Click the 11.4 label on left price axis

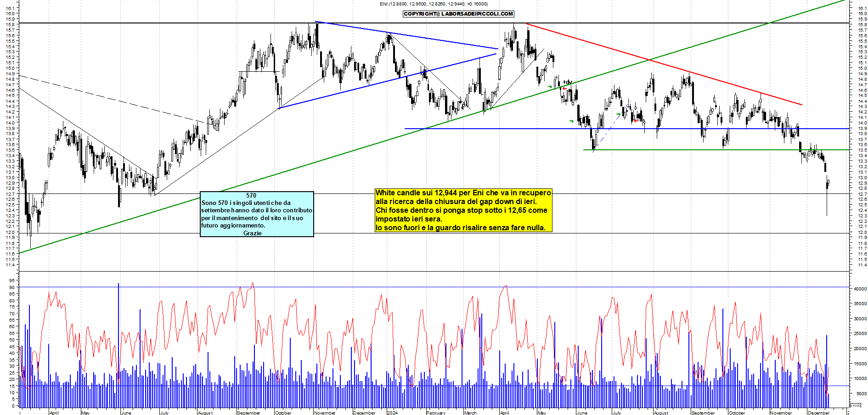(x=11, y=265)
